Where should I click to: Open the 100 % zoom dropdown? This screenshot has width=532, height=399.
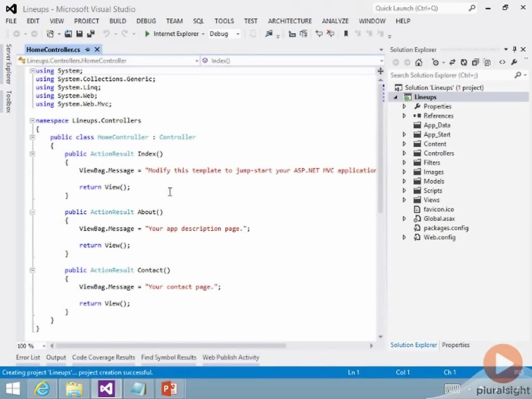point(44,345)
